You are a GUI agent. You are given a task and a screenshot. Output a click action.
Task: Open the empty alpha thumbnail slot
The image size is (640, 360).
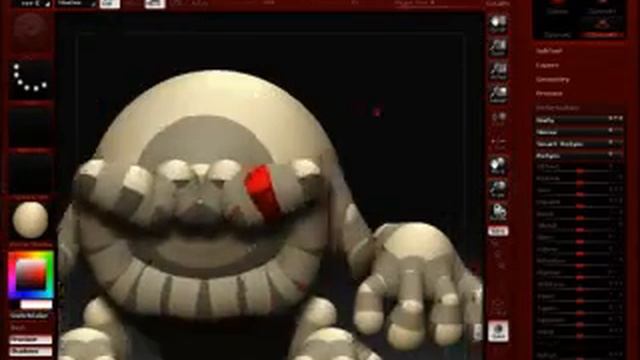point(31,127)
